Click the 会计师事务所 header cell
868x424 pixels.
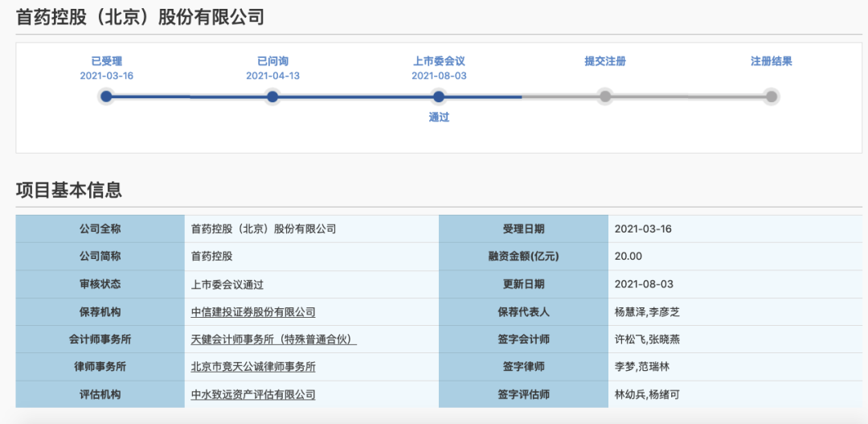[100, 340]
